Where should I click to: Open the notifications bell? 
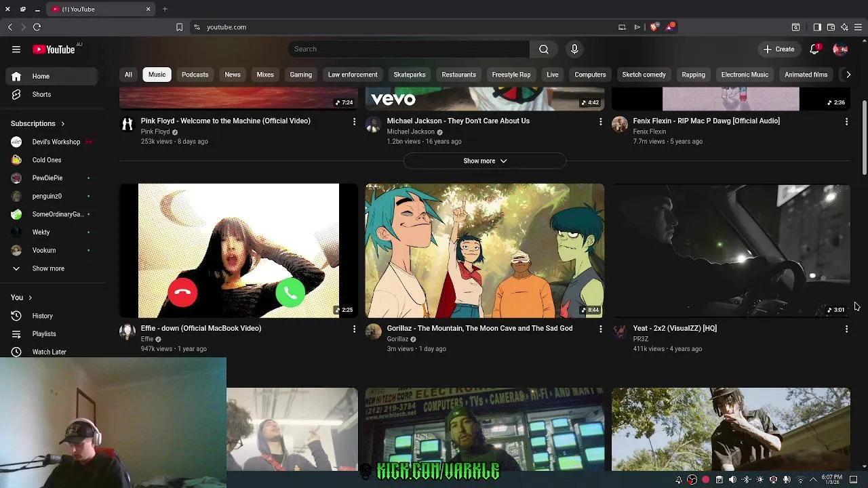pyautogui.click(x=815, y=49)
